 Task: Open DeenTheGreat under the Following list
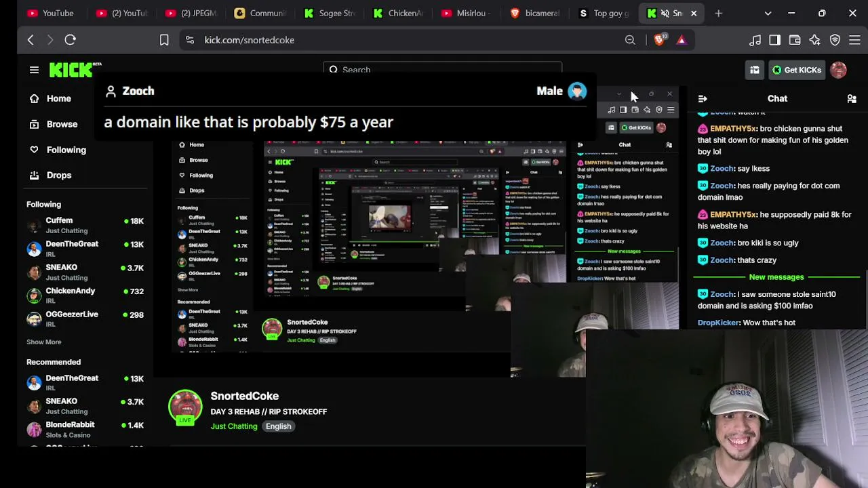[85, 249]
